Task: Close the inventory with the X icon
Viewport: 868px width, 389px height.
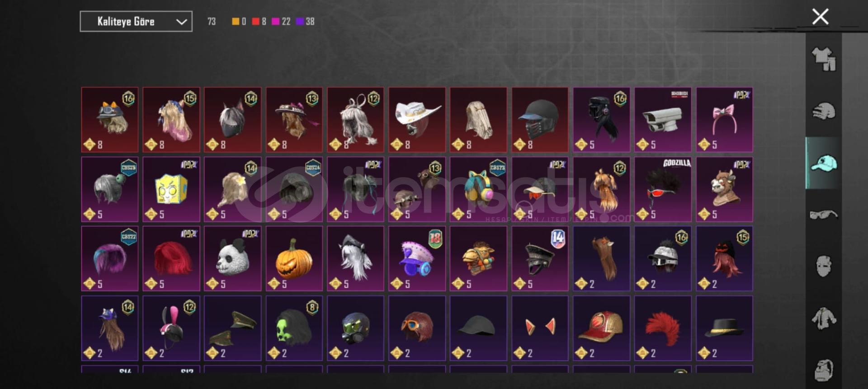Action: tap(820, 17)
